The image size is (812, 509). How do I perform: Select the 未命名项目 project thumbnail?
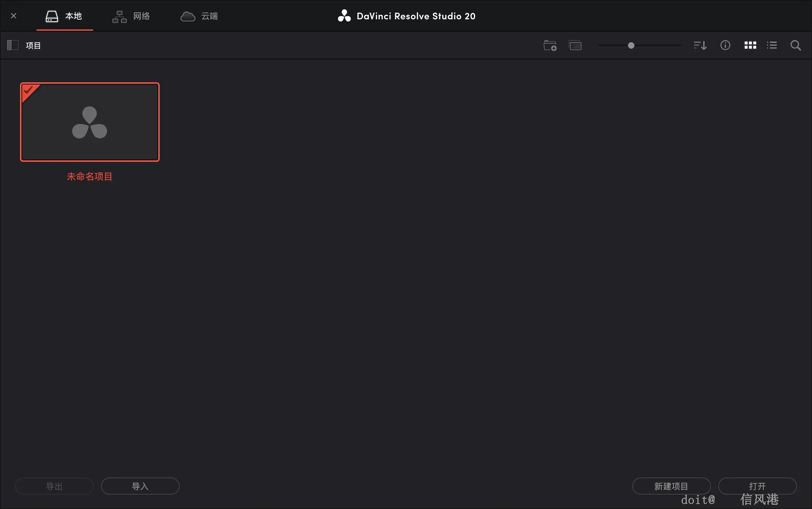(90, 122)
